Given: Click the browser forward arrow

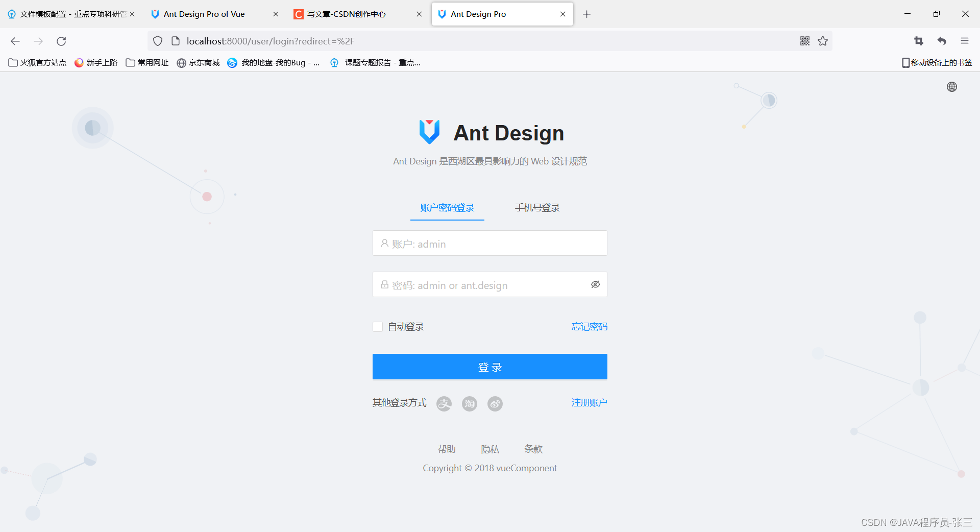Looking at the screenshot, I should coord(38,41).
